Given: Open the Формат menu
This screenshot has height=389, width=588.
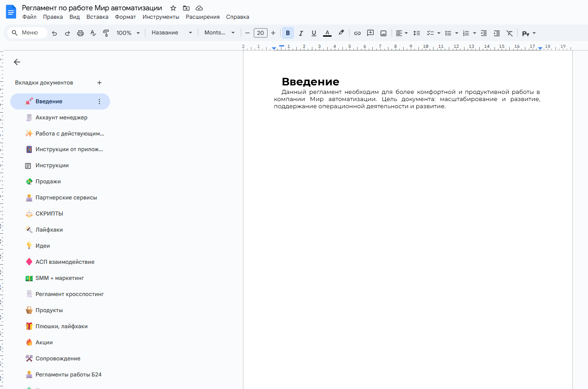Looking at the screenshot, I should point(126,17).
